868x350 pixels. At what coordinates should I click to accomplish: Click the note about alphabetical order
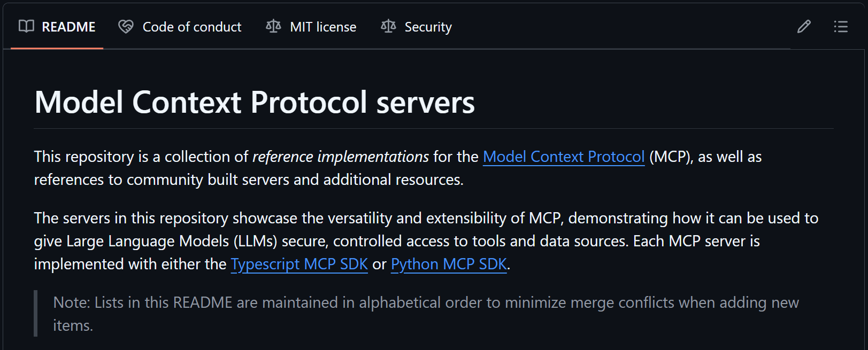pyautogui.click(x=426, y=314)
